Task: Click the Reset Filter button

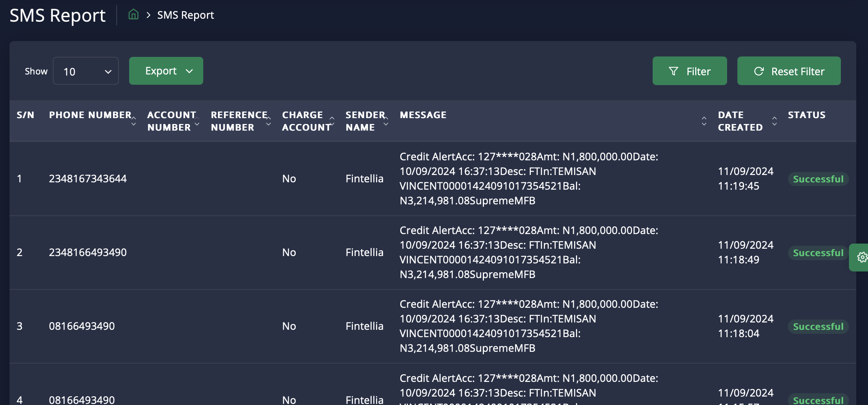Action: tap(789, 71)
